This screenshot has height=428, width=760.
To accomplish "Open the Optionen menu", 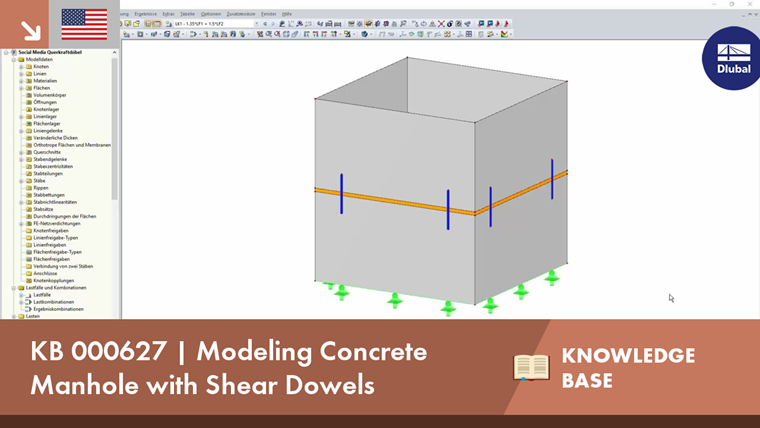I will click(x=210, y=14).
